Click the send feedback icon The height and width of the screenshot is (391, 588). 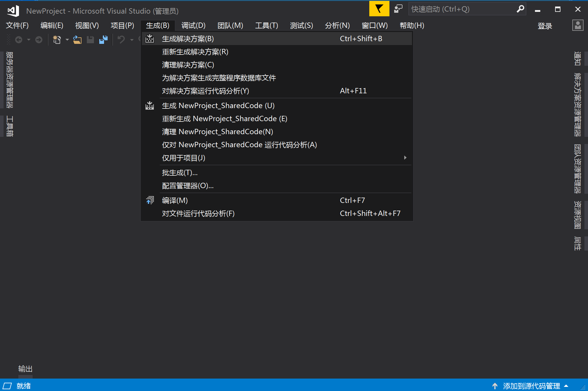398,9
